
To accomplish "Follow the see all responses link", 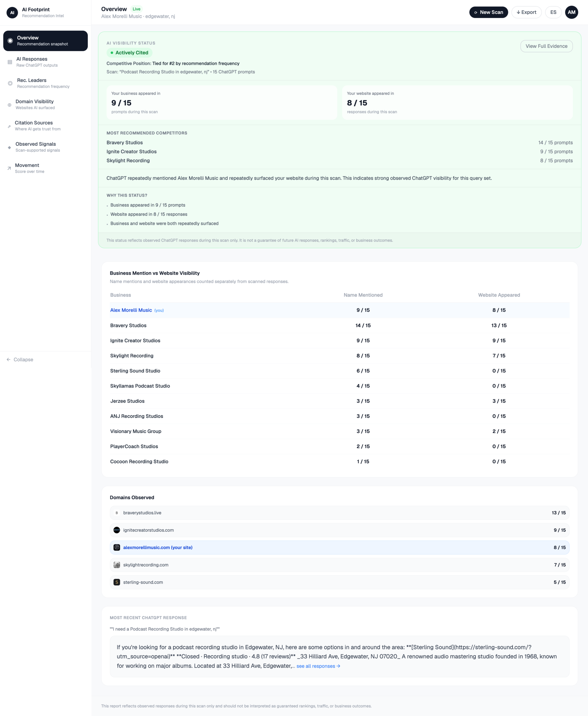I will coord(318,666).
